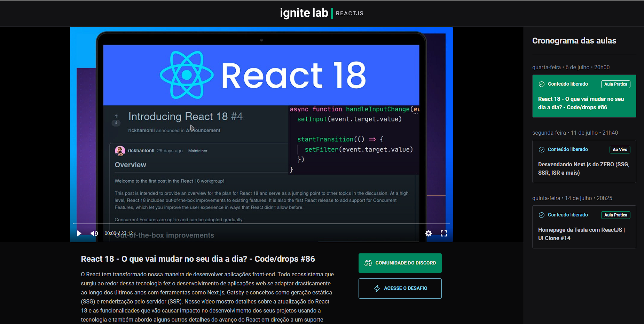Play the React 18 video
Image resolution: width=644 pixels, height=324 pixels.
click(79, 233)
